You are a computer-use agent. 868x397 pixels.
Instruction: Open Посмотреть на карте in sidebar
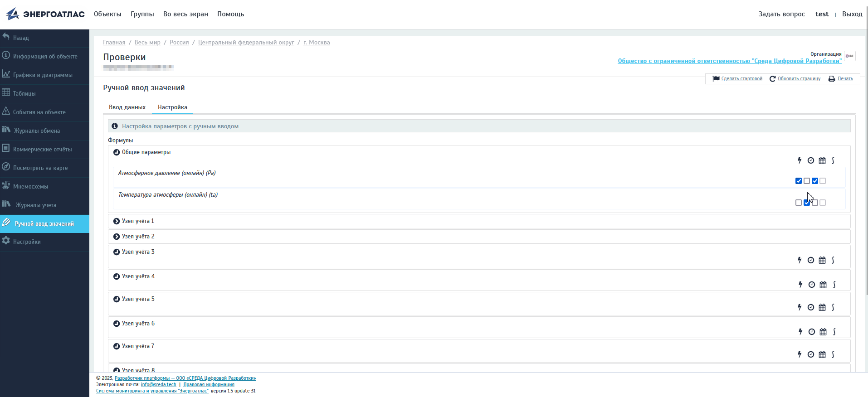(x=40, y=168)
